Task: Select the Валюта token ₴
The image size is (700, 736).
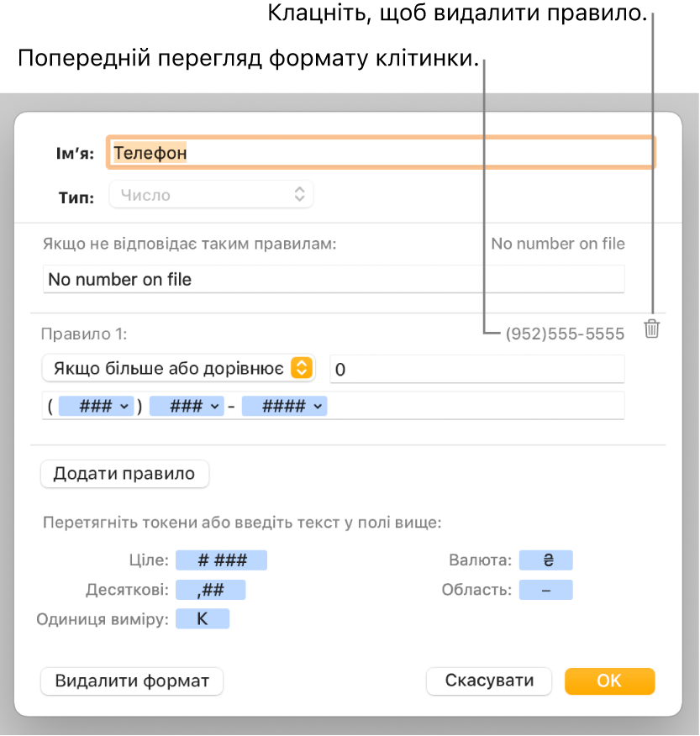Action: click(545, 560)
